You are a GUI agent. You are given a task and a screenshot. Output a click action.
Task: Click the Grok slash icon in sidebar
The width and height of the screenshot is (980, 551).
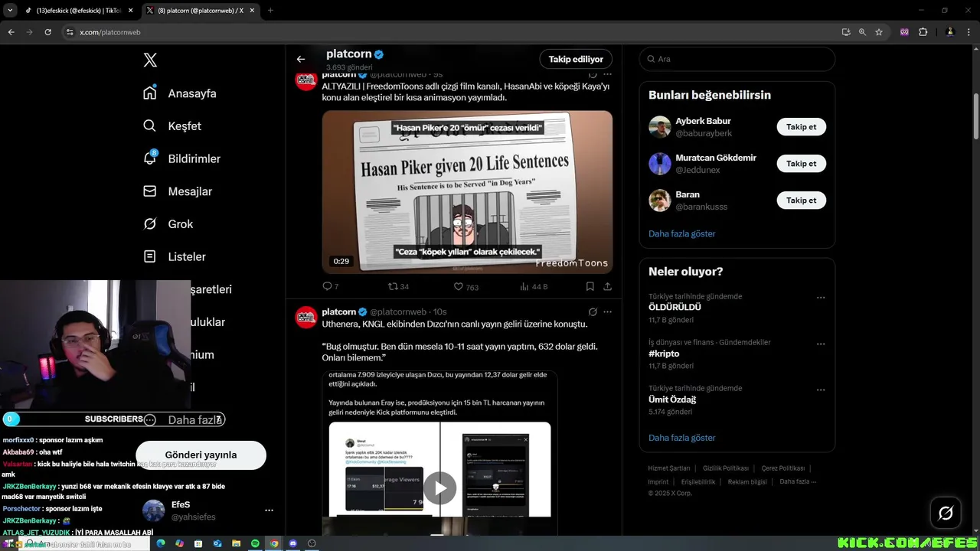(x=150, y=224)
